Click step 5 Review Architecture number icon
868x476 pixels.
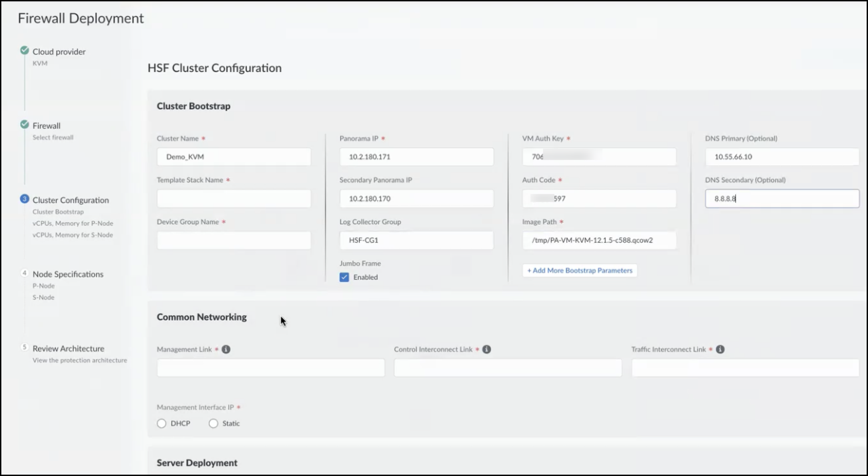(24, 347)
